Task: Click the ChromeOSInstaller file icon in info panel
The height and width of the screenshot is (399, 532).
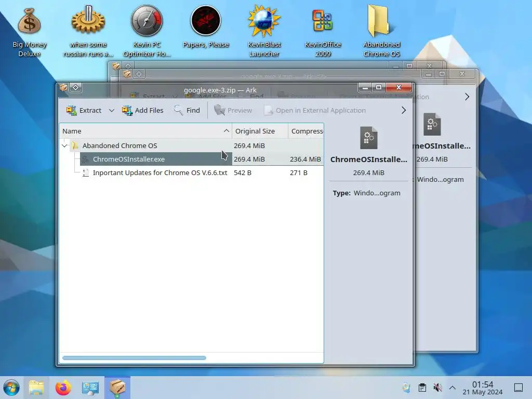Action: click(369, 138)
